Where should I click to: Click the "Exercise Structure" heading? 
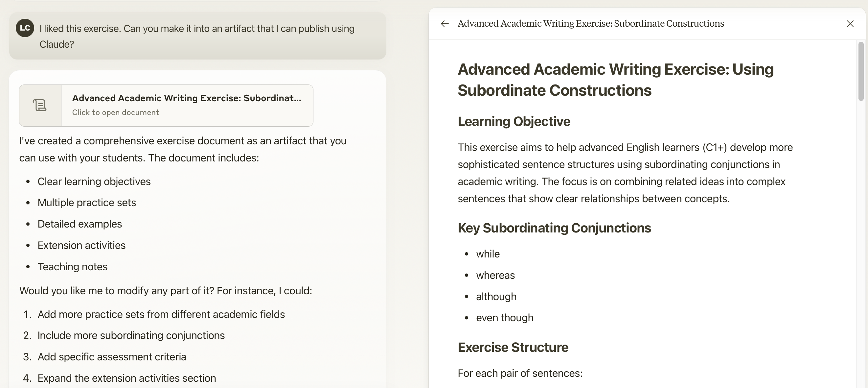tap(513, 347)
